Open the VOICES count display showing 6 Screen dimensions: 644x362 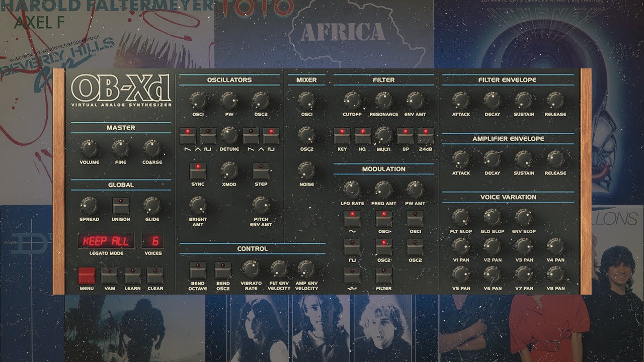coord(153,241)
